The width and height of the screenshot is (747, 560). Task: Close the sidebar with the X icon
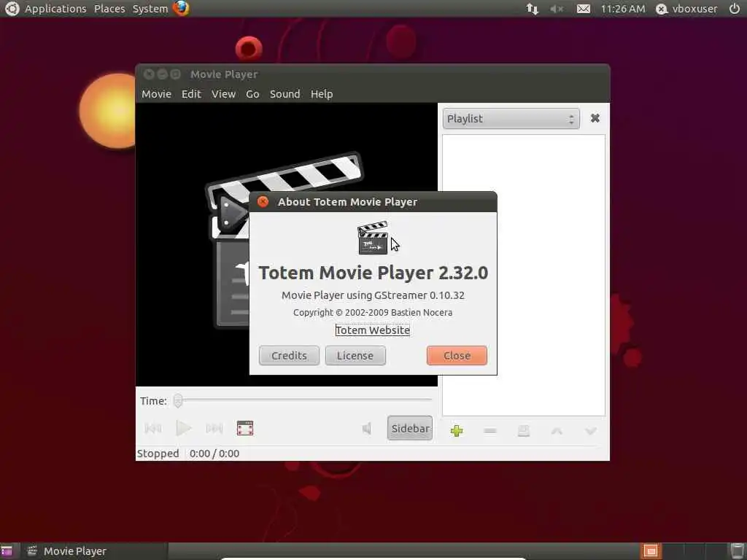pos(595,118)
